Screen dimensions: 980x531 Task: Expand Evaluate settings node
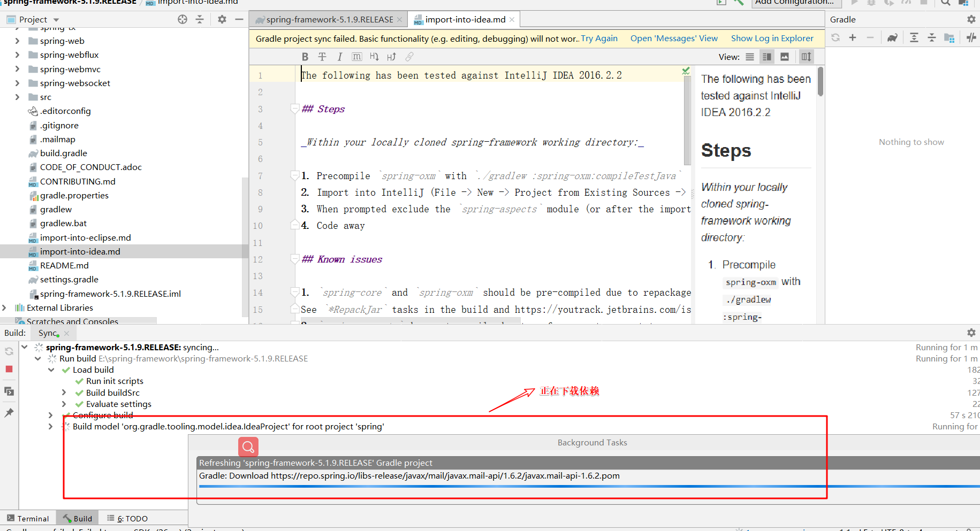[64, 404]
